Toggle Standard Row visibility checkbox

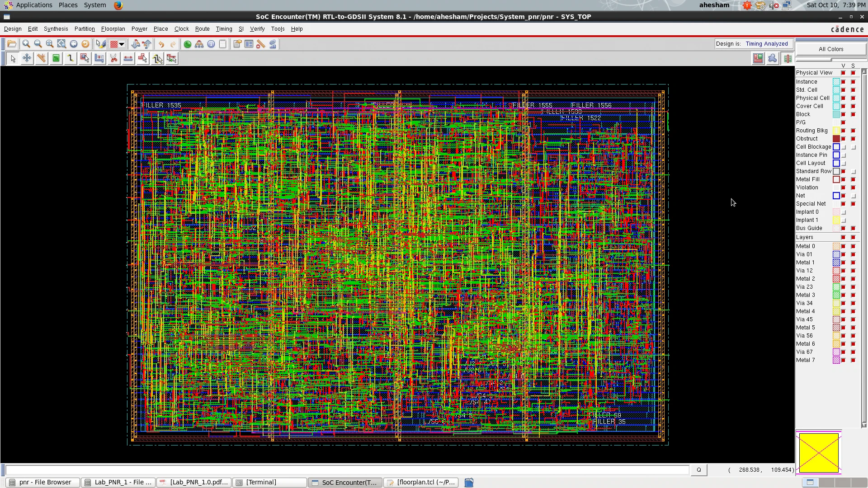coord(843,171)
